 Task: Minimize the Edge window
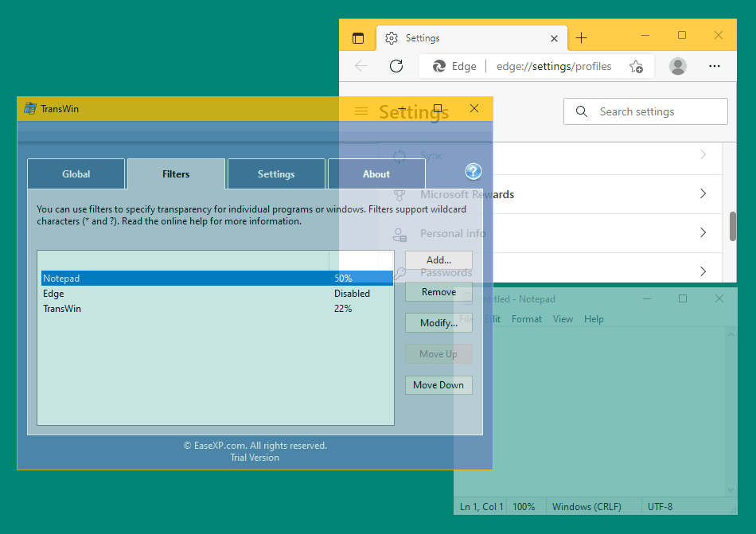click(x=645, y=35)
